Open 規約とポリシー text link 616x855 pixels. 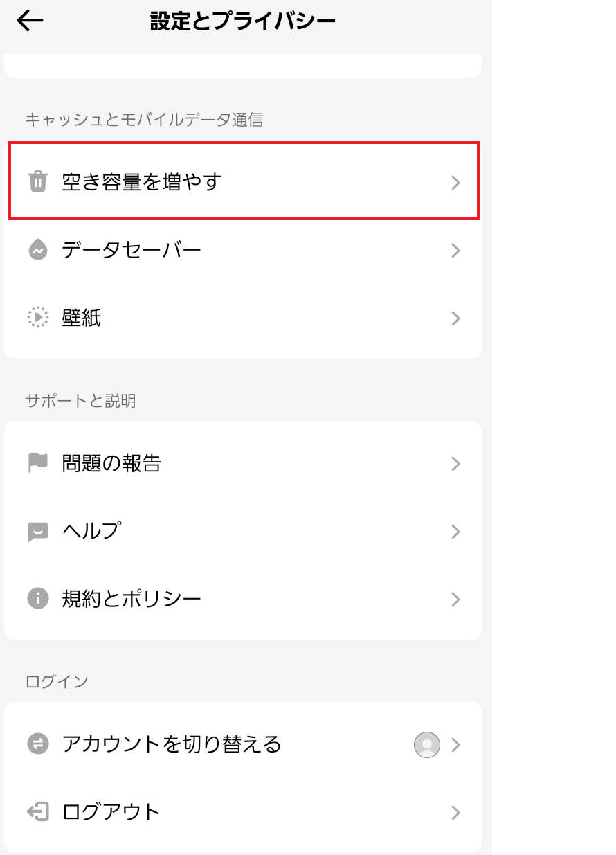132,598
